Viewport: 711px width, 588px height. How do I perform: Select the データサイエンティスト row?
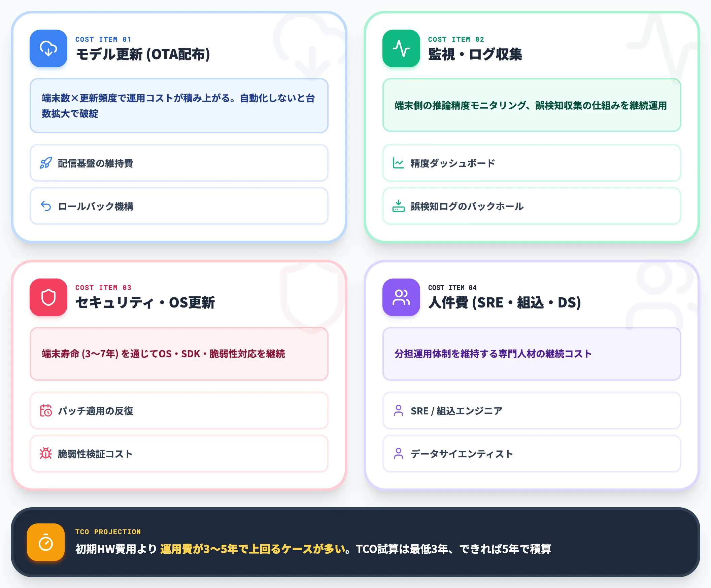(532, 454)
